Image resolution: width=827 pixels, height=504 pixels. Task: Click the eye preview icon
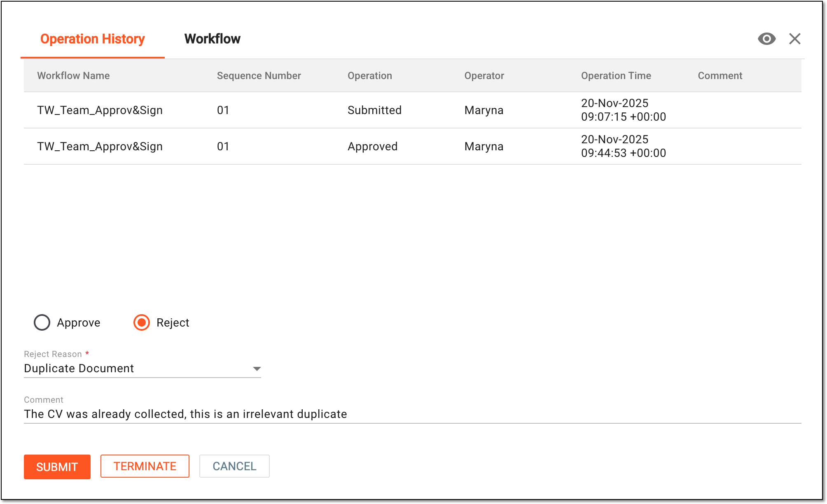click(766, 39)
